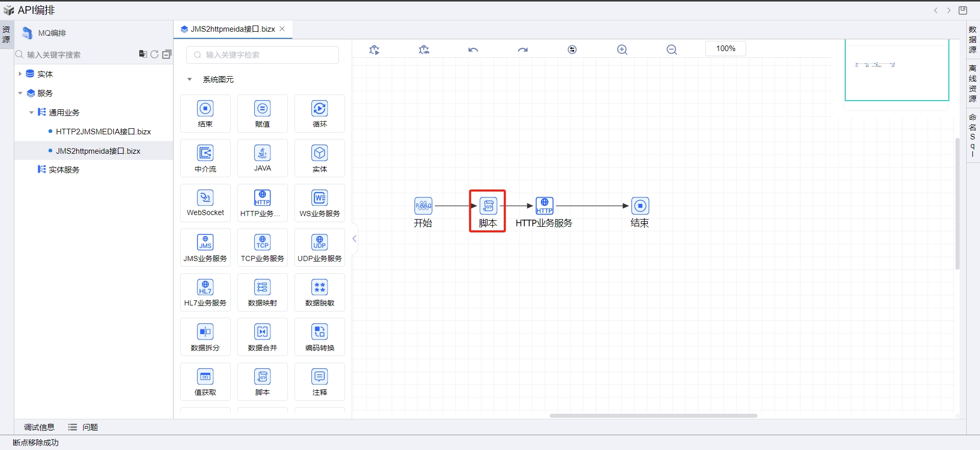Collapse the element palette panel arrow
The image size is (980, 450).
[354, 239]
